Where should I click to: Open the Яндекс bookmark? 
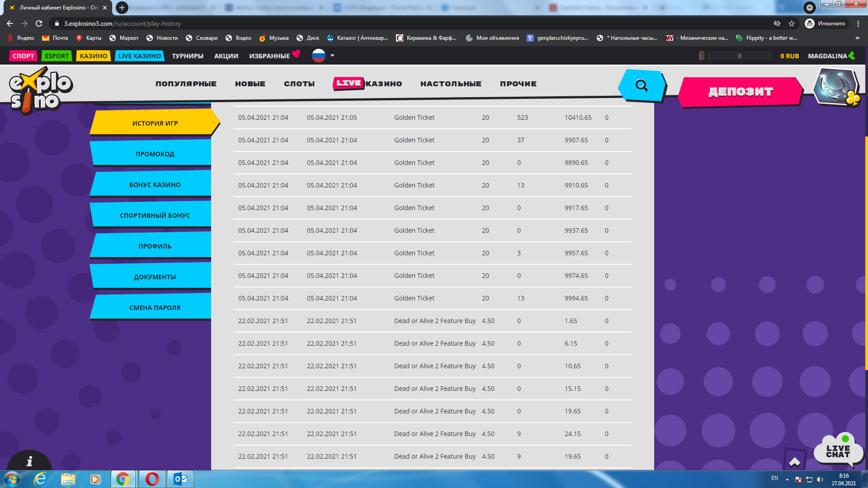[x=21, y=38]
